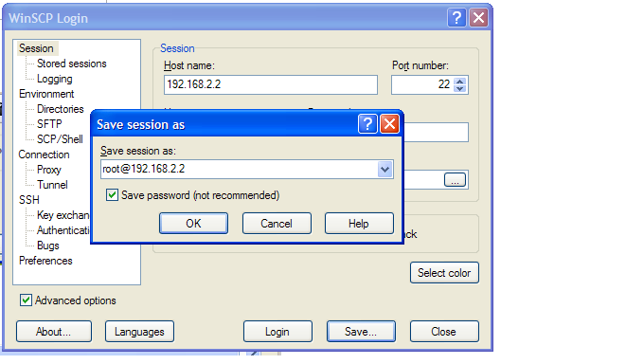The image size is (644, 364).
Task: Increase the port number with up arrow
Action: pyautogui.click(x=460, y=81)
